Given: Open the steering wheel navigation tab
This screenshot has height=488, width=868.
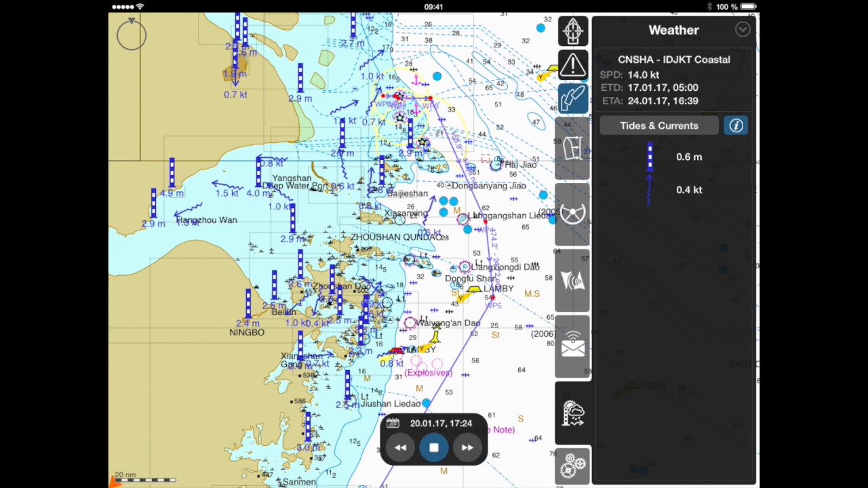Looking at the screenshot, I should [572, 214].
